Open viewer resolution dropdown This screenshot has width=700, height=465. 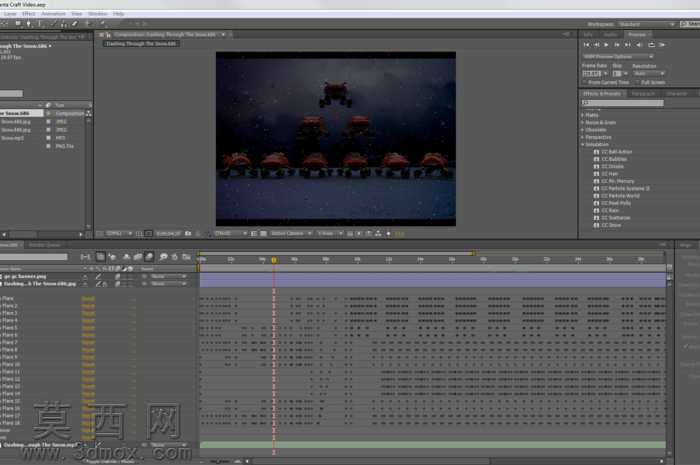tap(230, 233)
